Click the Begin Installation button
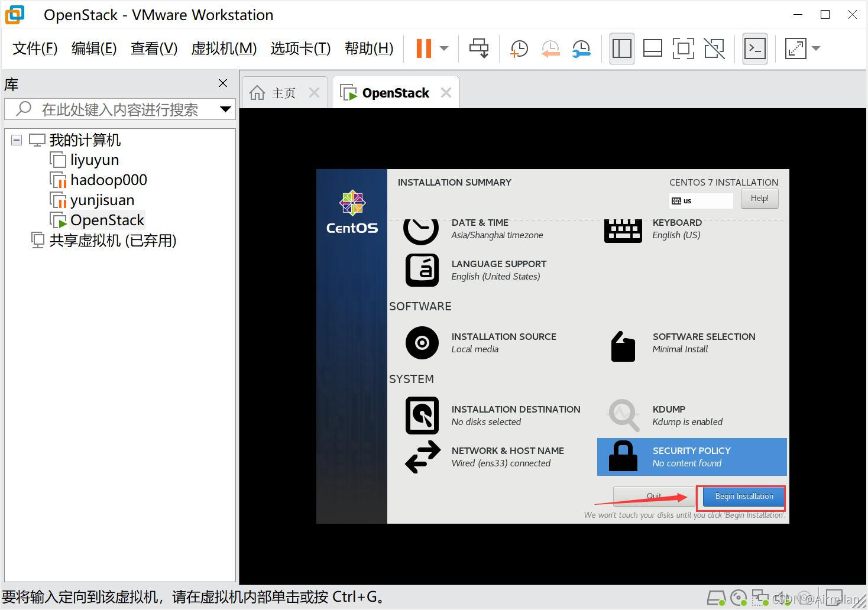 coord(744,497)
